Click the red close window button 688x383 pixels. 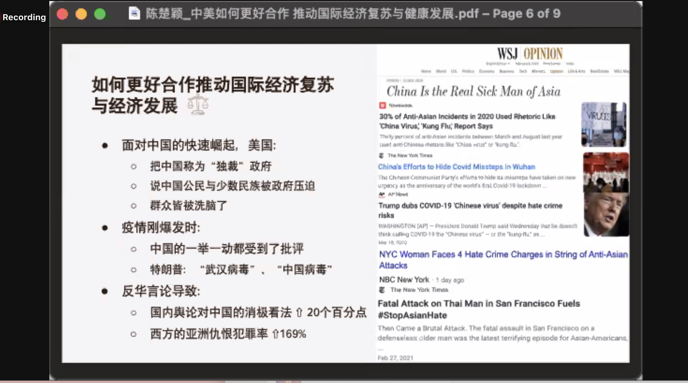point(62,14)
